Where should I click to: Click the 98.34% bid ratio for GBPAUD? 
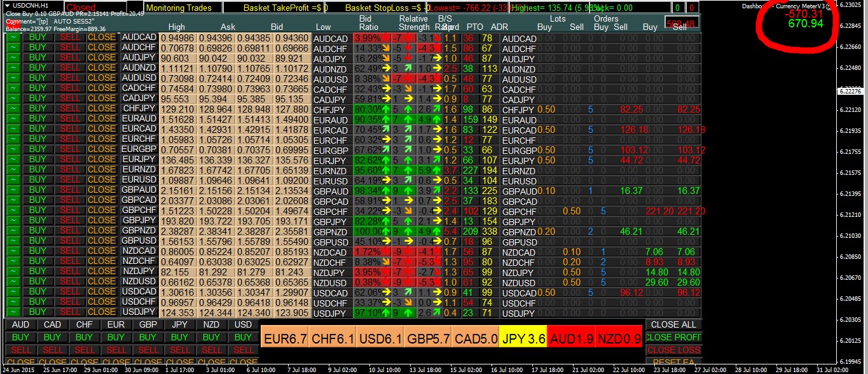(368, 190)
